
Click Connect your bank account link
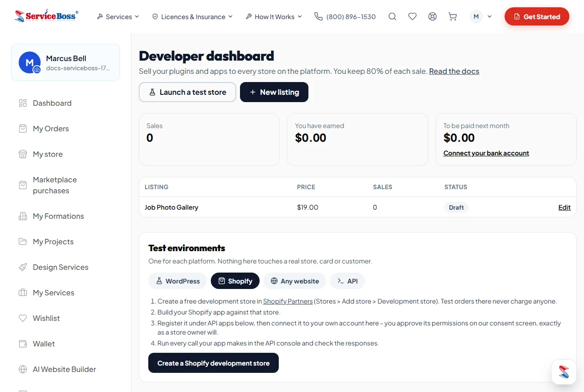point(486,153)
